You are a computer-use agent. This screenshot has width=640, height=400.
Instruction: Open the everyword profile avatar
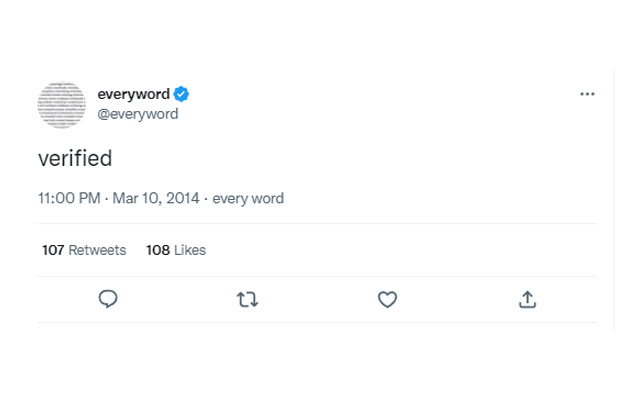[61, 104]
